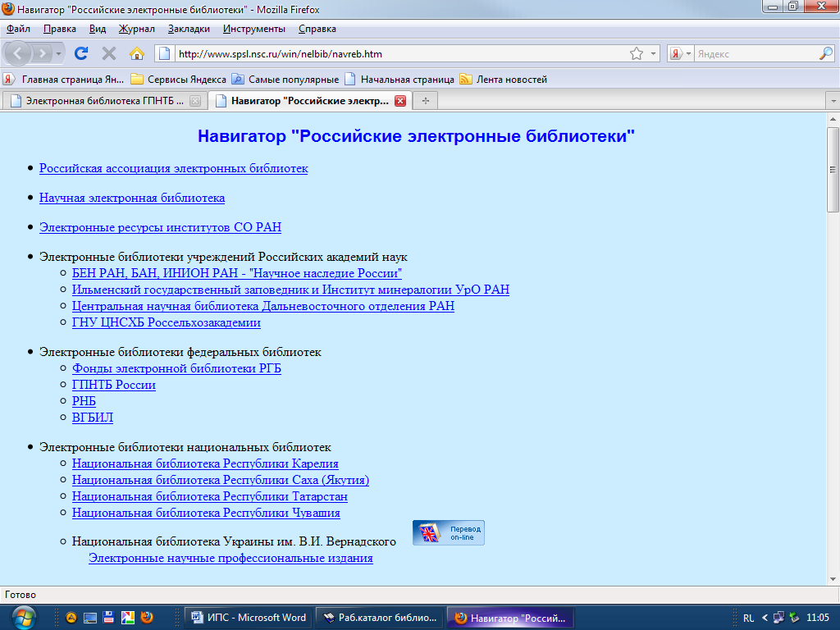The image size is (840, 630).
Task: Open Национальная библиотека Республики Чувашия link
Action: tap(206, 513)
